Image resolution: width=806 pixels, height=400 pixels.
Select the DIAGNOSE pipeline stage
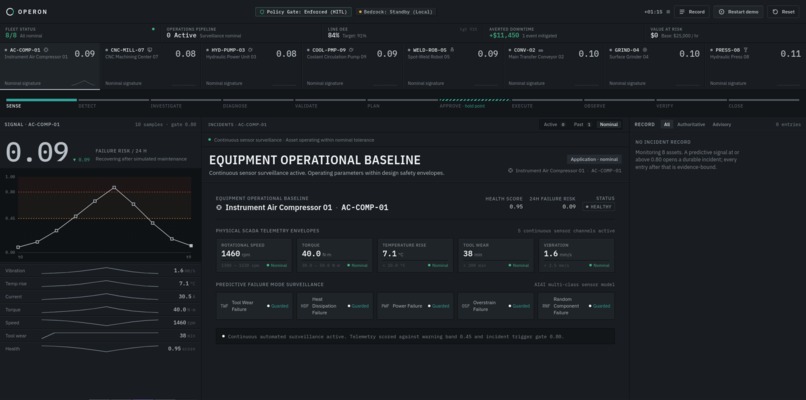click(258, 103)
